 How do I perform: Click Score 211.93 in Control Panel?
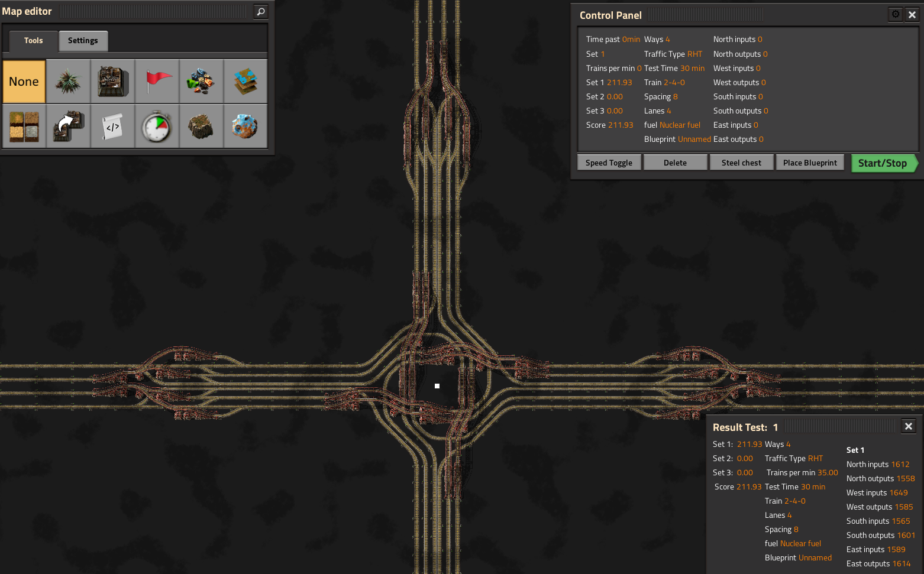(x=609, y=125)
